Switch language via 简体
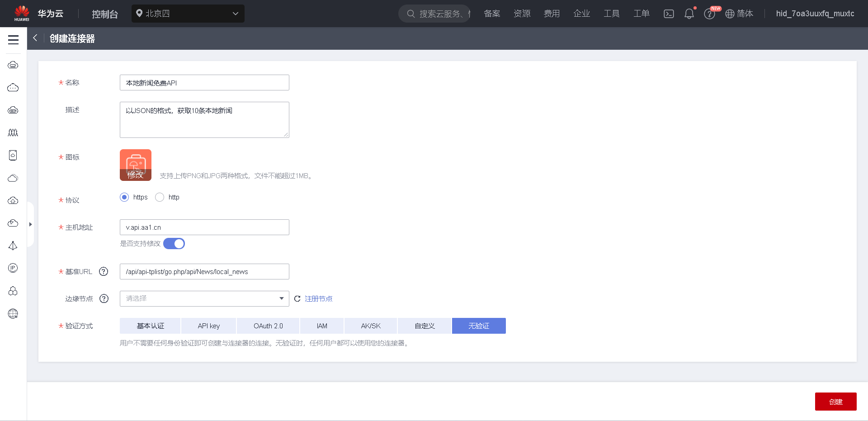 click(x=745, y=14)
